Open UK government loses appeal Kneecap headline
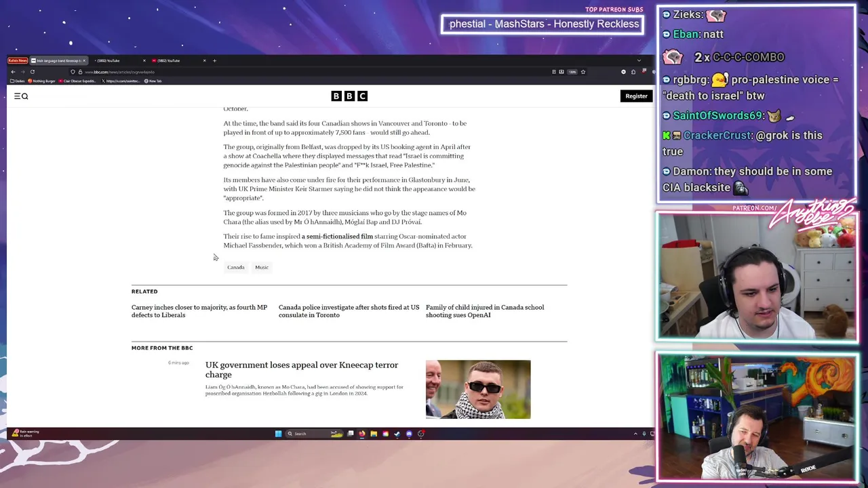Viewport: 868px width, 488px height. click(x=302, y=369)
